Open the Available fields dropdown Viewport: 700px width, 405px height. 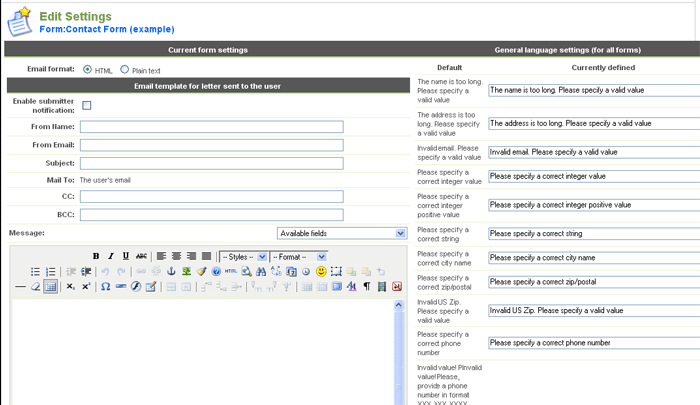(342, 233)
